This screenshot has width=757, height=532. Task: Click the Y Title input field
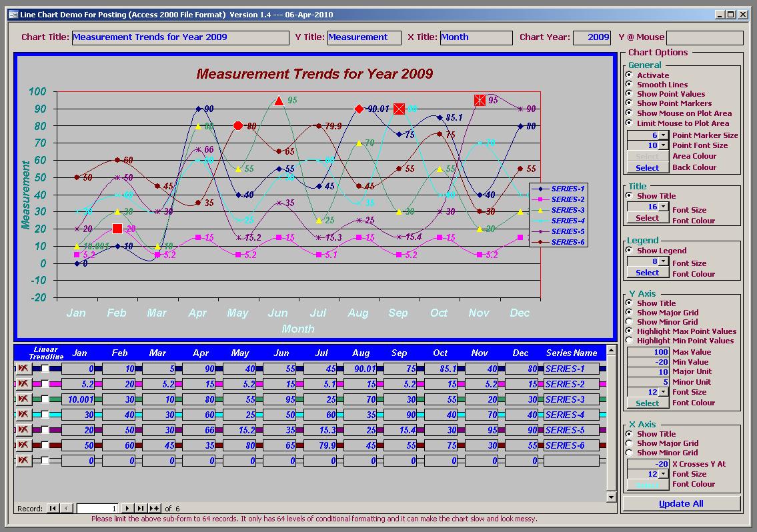point(365,37)
